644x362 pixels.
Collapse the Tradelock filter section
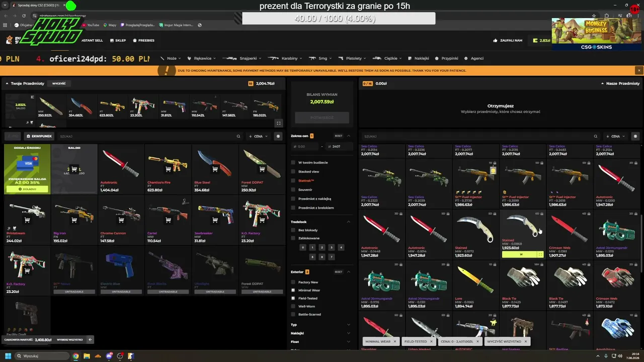tap(349, 222)
